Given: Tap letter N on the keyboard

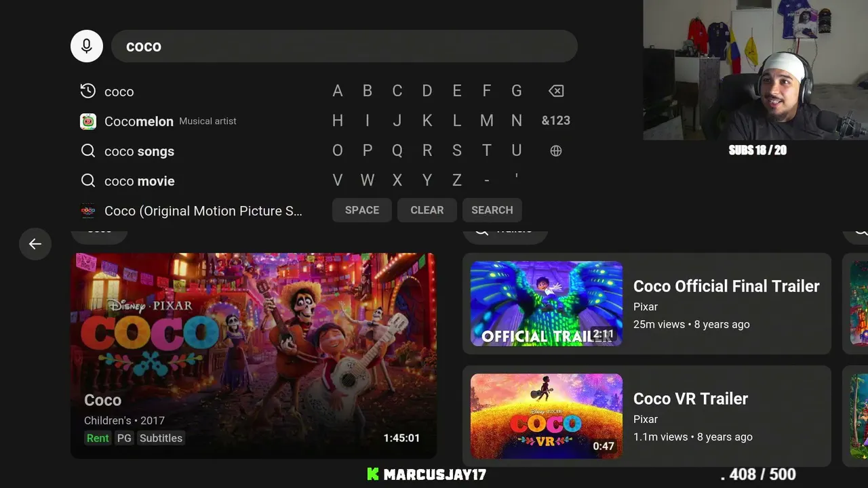Looking at the screenshot, I should (517, 121).
